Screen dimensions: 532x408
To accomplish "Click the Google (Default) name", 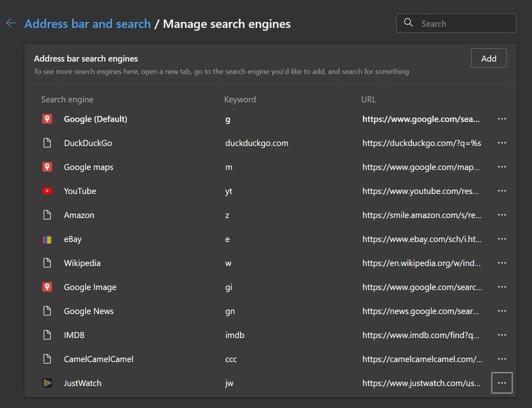I will coord(95,119).
